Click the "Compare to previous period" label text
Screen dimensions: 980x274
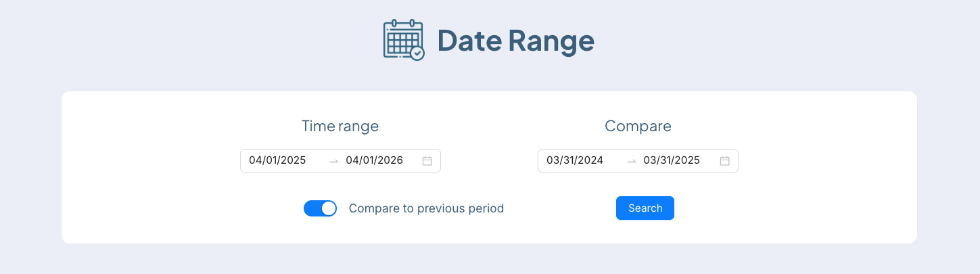coord(426,208)
